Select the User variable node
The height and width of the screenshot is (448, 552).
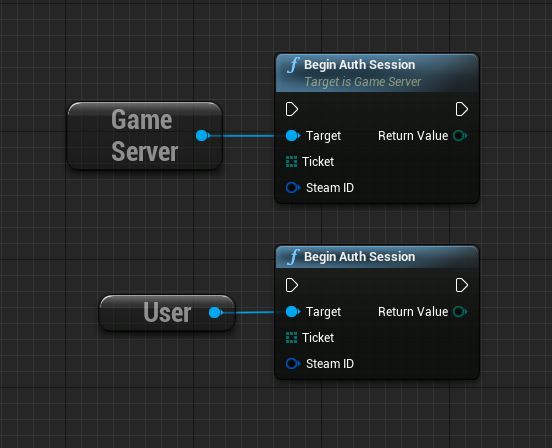point(167,313)
